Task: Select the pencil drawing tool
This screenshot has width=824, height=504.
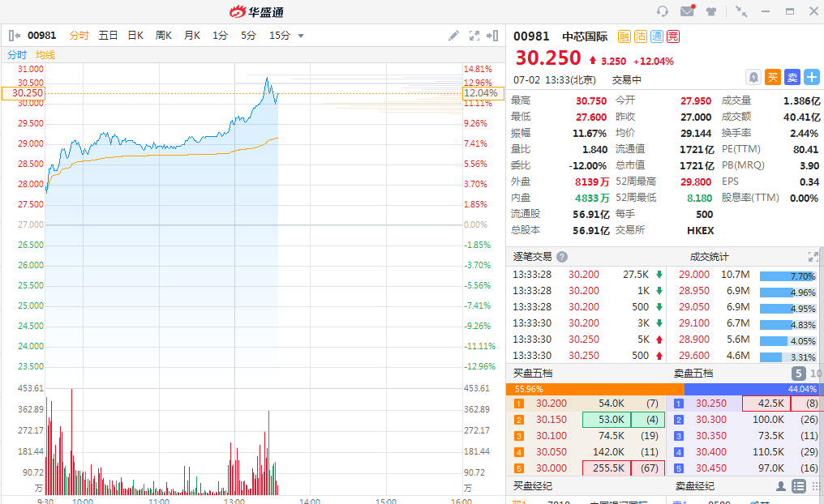Action: (x=453, y=36)
